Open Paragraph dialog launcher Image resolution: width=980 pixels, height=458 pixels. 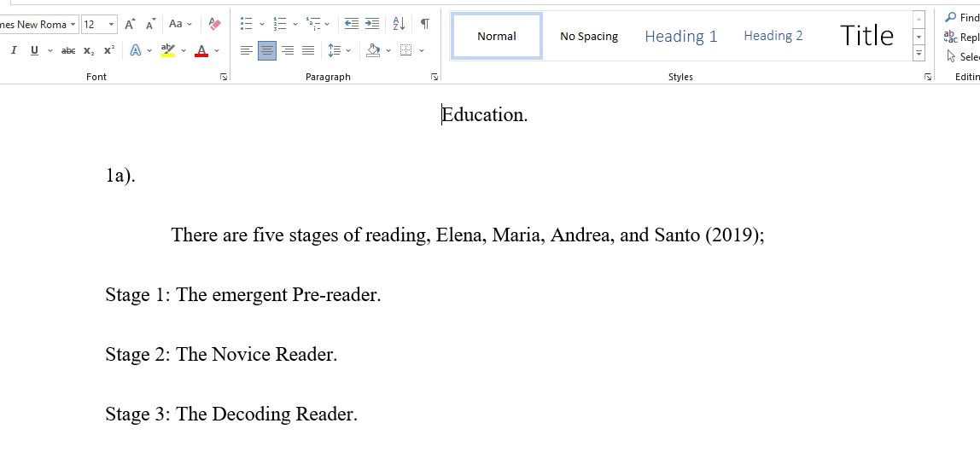coord(435,77)
